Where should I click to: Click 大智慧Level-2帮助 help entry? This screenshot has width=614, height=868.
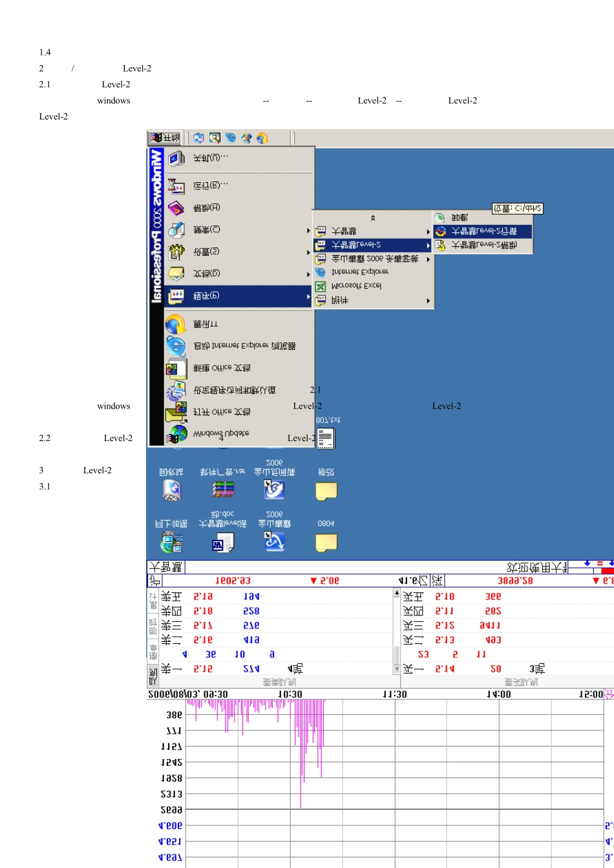click(x=482, y=245)
